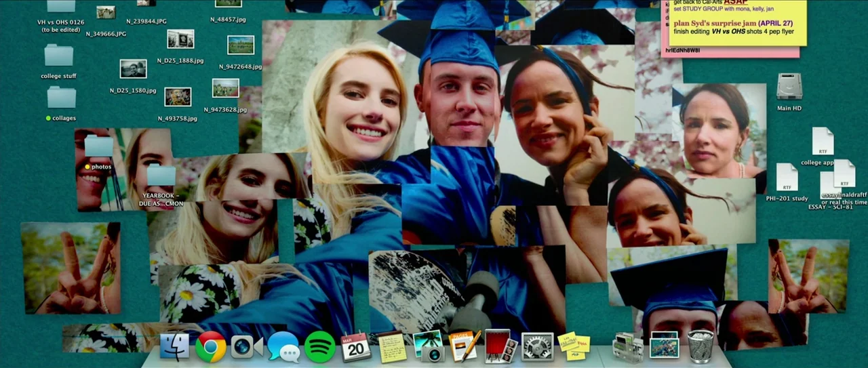This screenshot has width=868, height=368.
Task: Select the photos folder
Action: coord(98,146)
